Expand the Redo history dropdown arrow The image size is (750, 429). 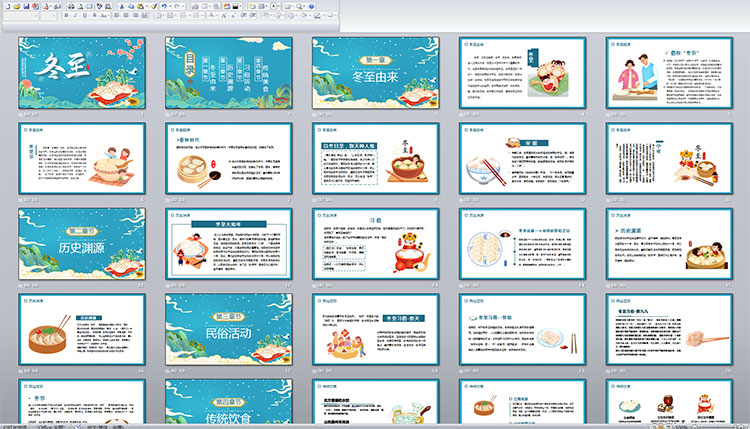pos(183,6)
